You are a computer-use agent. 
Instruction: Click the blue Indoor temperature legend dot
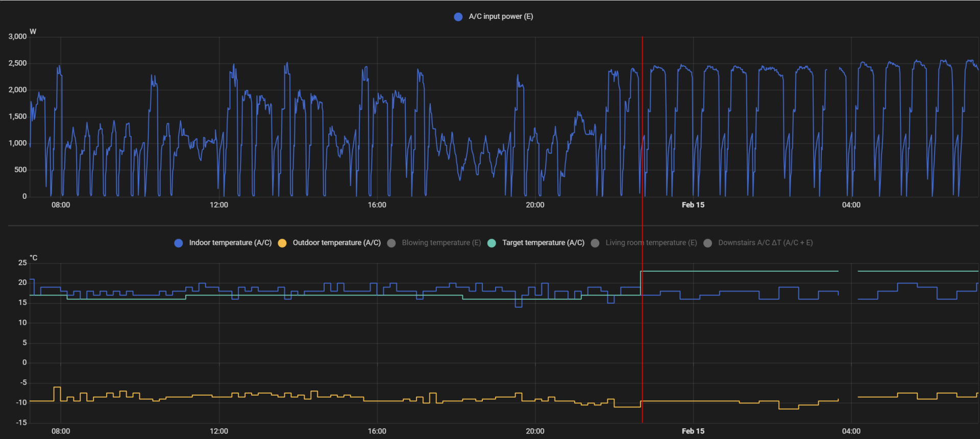178,243
